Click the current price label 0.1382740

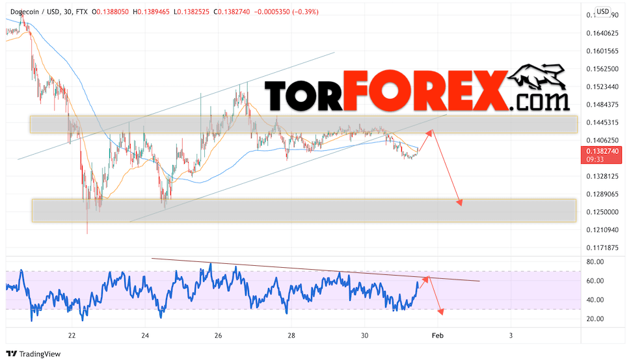click(x=602, y=151)
